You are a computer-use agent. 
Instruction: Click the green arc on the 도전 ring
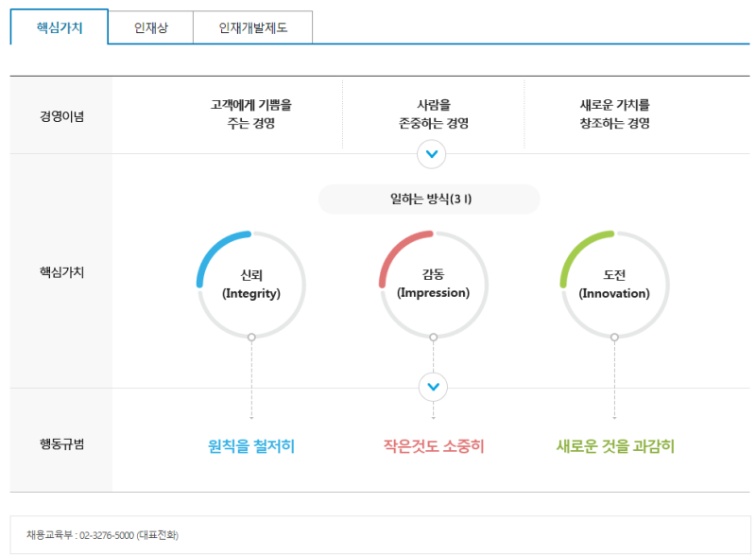(x=576, y=249)
